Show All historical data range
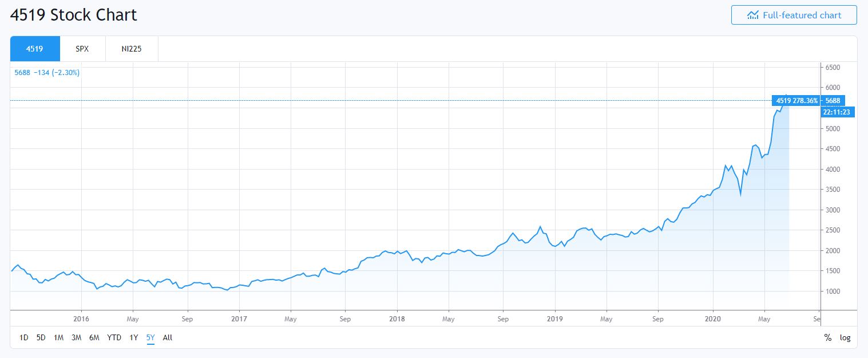 (167, 337)
